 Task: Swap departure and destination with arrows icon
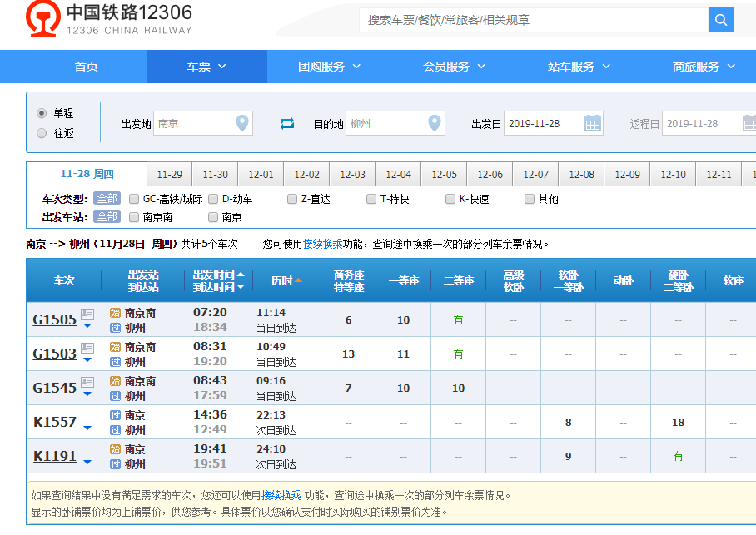[287, 124]
